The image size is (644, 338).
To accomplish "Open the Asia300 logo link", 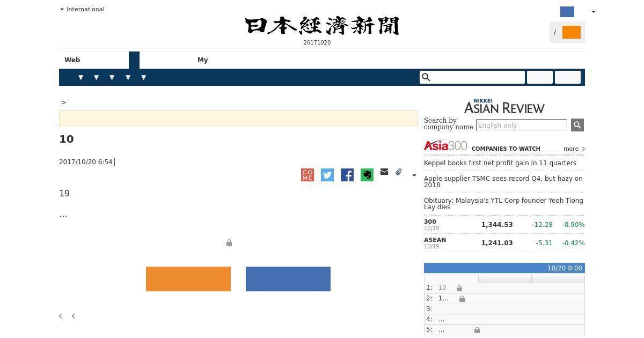I will [x=445, y=145].
